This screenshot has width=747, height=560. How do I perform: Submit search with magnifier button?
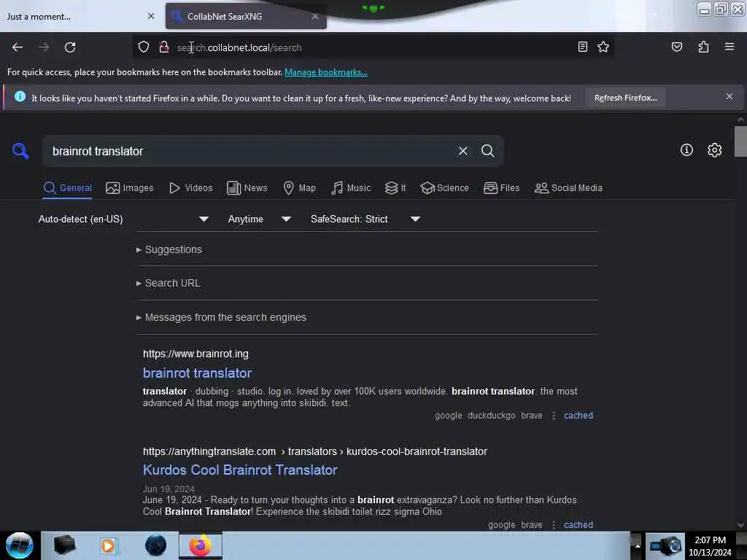pyautogui.click(x=487, y=151)
